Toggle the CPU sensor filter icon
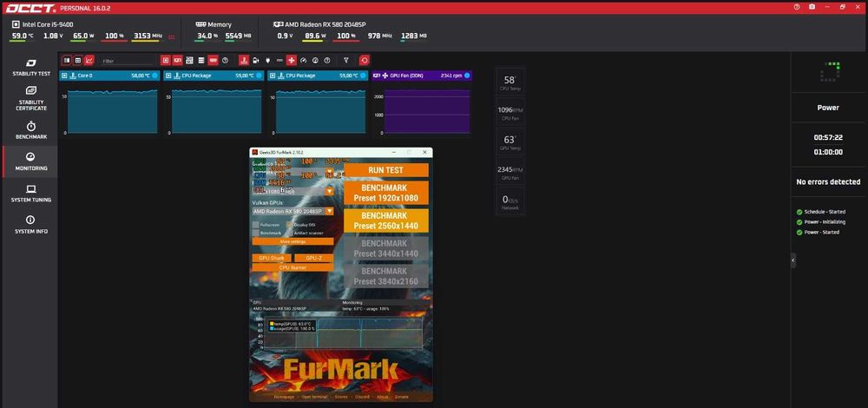The height and width of the screenshot is (408, 868). click(x=165, y=61)
